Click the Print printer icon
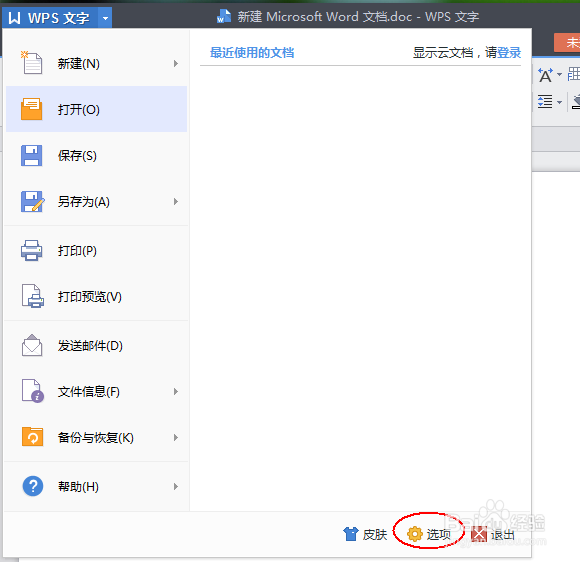Viewport: 580px width, 562px height. tap(31, 250)
